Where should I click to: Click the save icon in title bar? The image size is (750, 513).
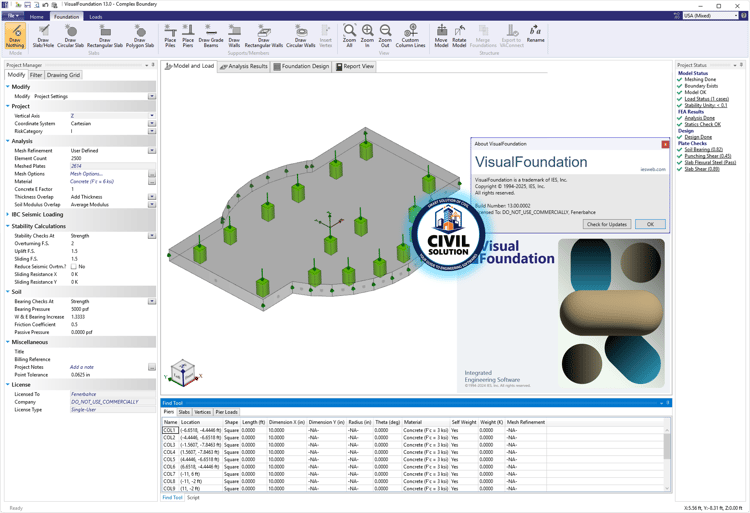click(28, 4)
